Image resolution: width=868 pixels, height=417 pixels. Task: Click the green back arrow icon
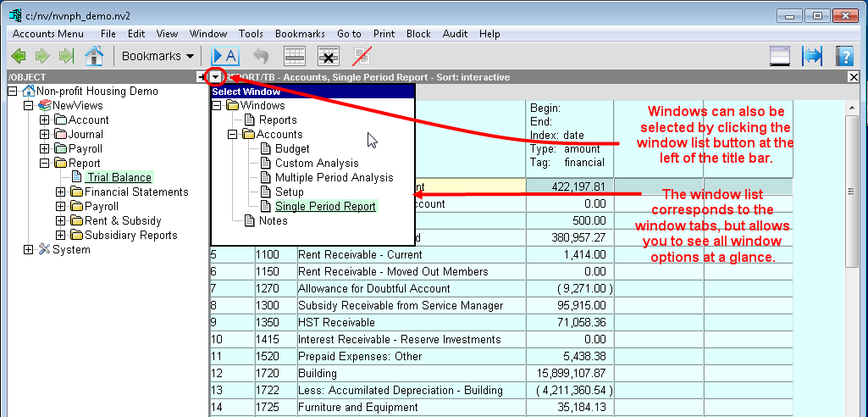(18, 56)
